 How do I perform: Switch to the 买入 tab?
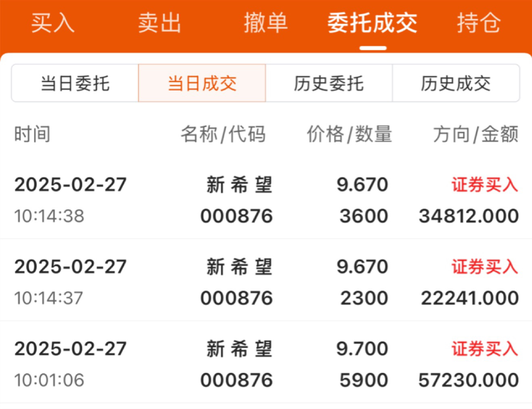[x=53, y=23]
